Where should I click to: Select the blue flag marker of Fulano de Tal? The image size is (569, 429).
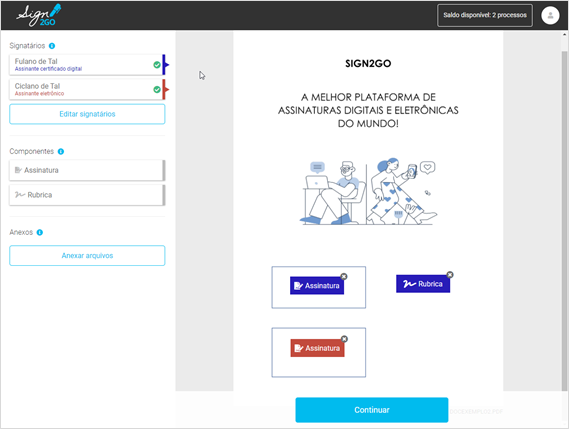pos(165,65)
